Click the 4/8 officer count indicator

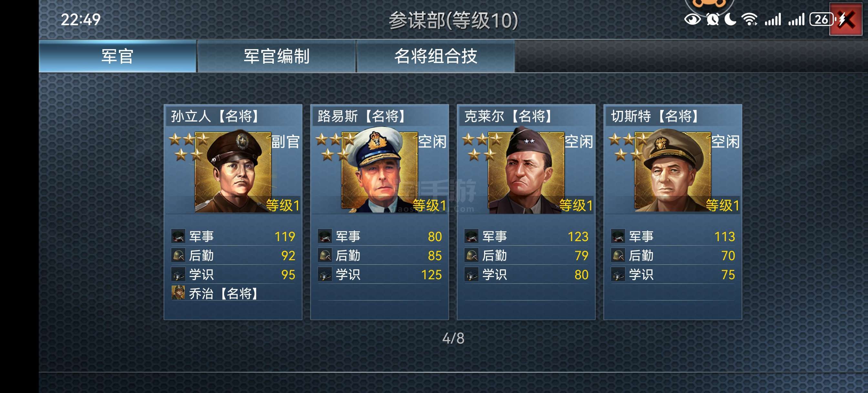453,338
